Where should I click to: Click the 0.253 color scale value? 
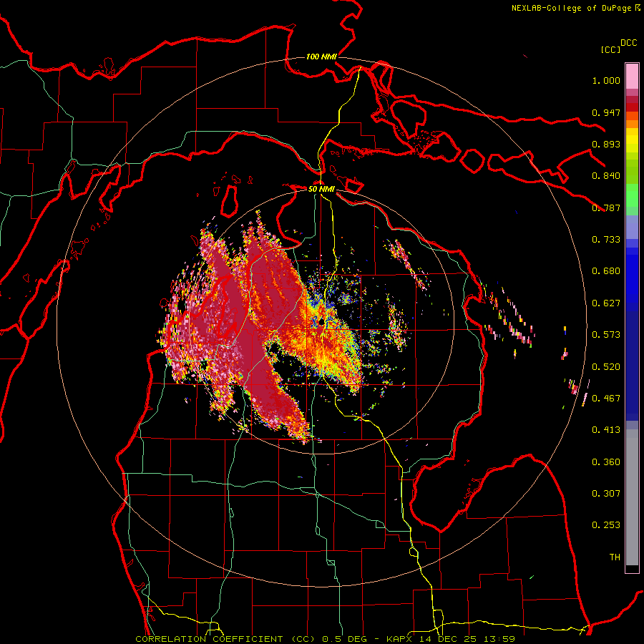tap(606, 525)
